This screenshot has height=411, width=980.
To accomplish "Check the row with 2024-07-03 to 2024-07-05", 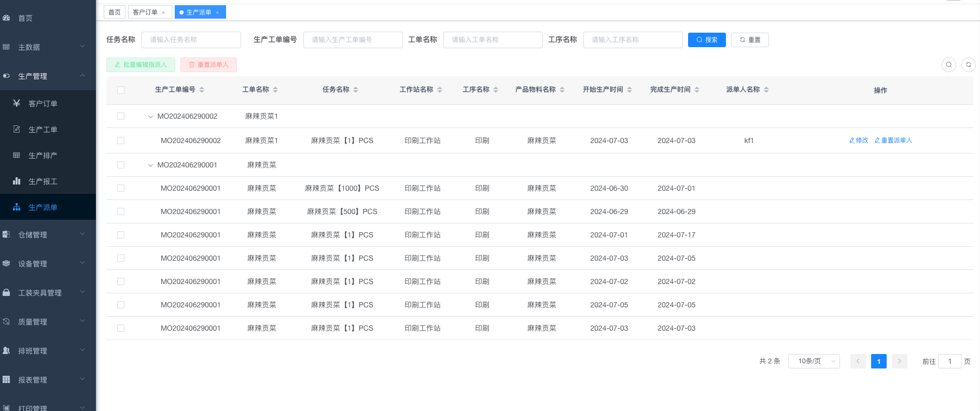I will coord(121,258).
